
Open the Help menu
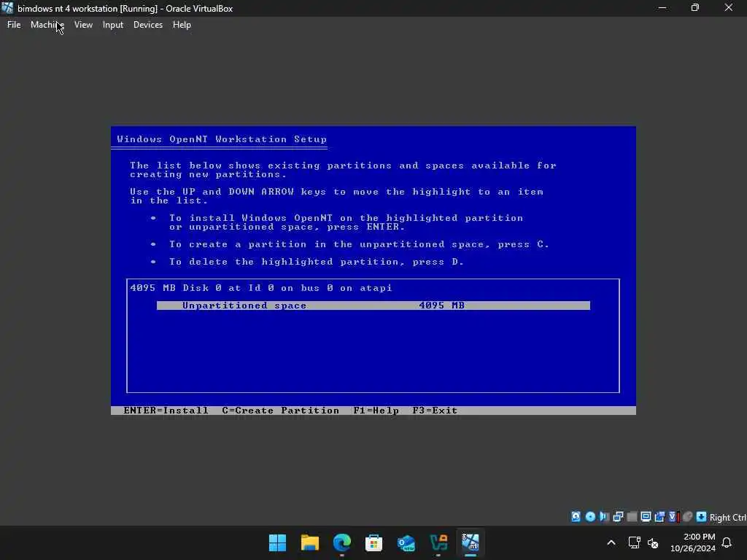(x=182, y=25)
